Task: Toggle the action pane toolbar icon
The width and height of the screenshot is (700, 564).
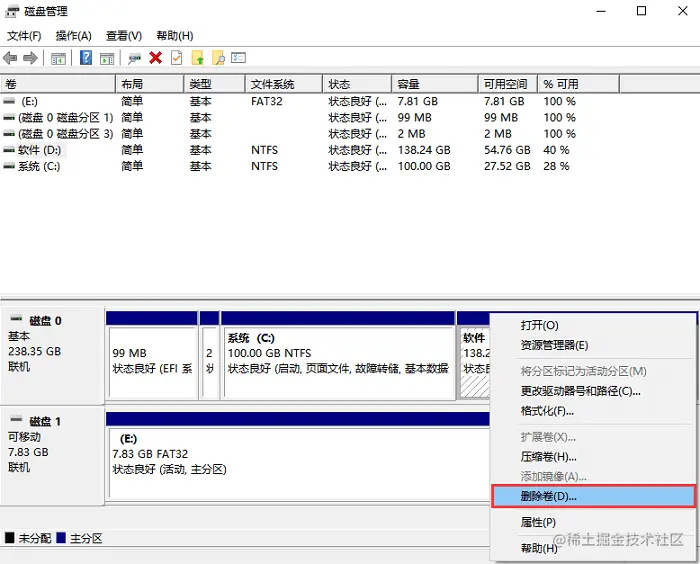Action: [107, 58]
